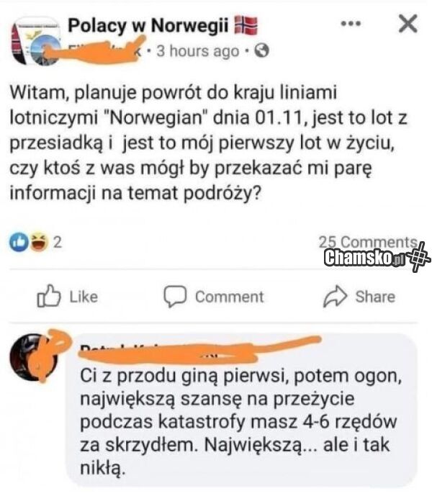Click the blue like reaction icon

coord(19,242)
